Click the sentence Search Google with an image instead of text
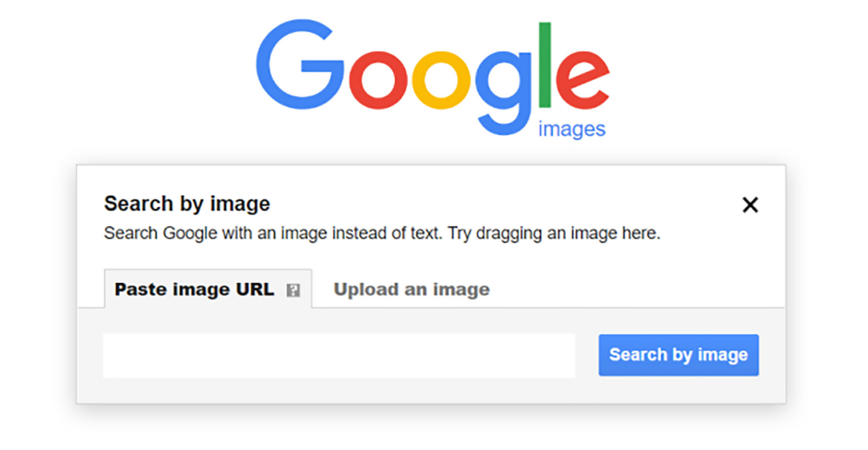Screen dimensions: 868x450 pyautogui.click(x=272, y=233)
